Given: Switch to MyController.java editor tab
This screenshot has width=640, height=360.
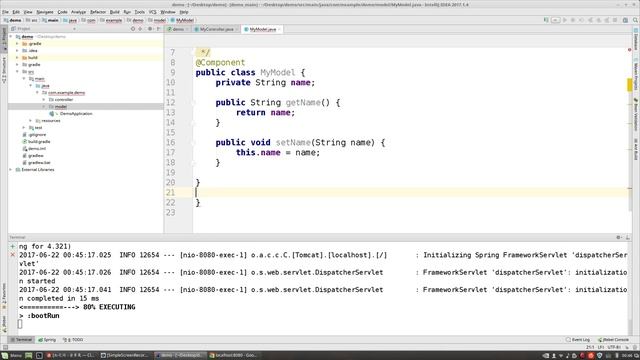Looking at the screenshot, I should tap(216, 29).
